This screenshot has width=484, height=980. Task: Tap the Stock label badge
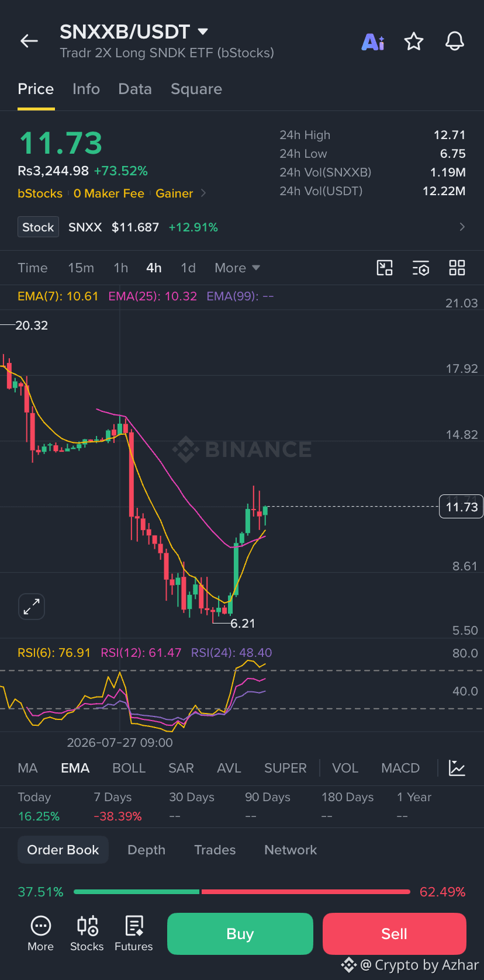click(x=38, y=227)
